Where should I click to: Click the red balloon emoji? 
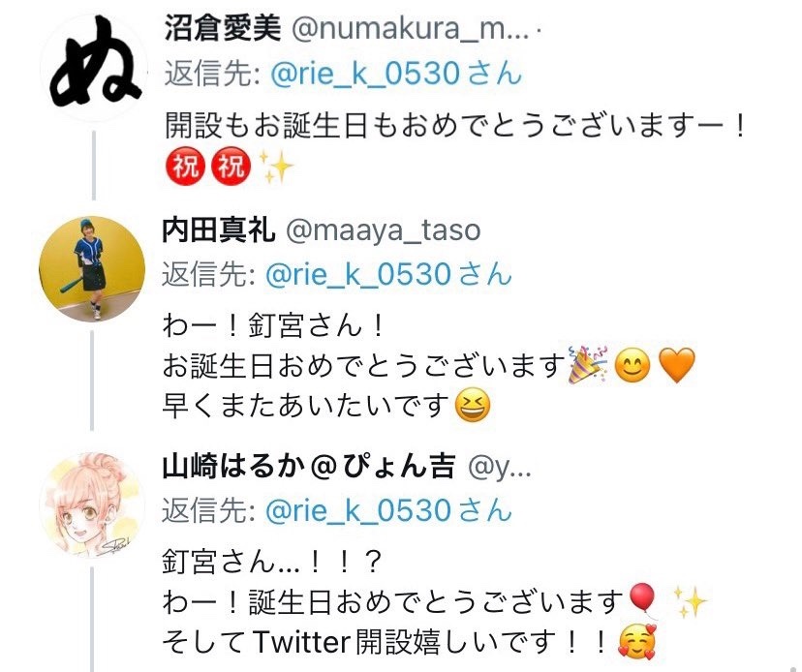pos(643,599)
